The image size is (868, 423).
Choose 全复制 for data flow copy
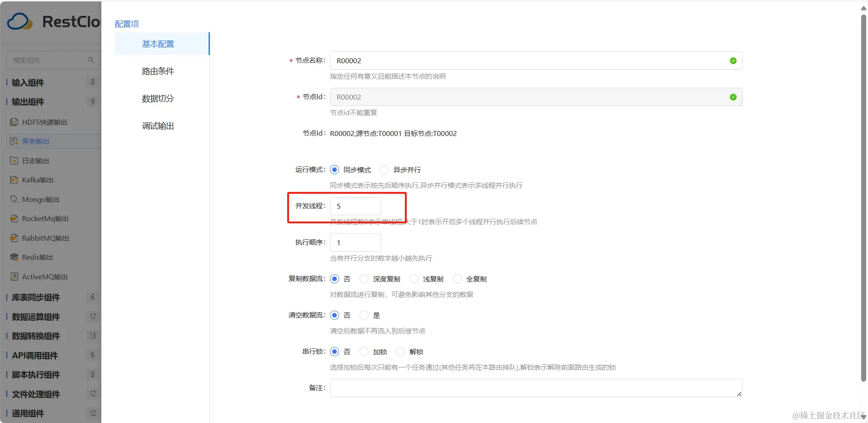[x=457, y=279]
